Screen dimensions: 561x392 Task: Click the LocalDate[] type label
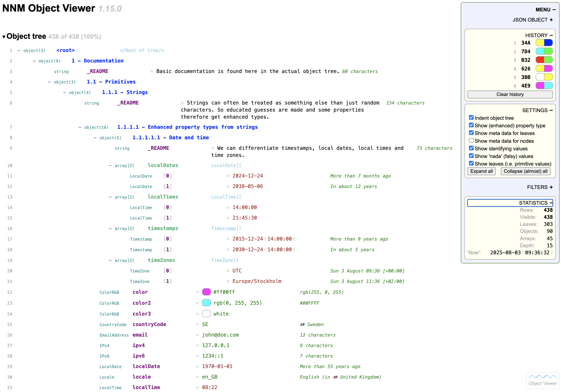[226, 166]
